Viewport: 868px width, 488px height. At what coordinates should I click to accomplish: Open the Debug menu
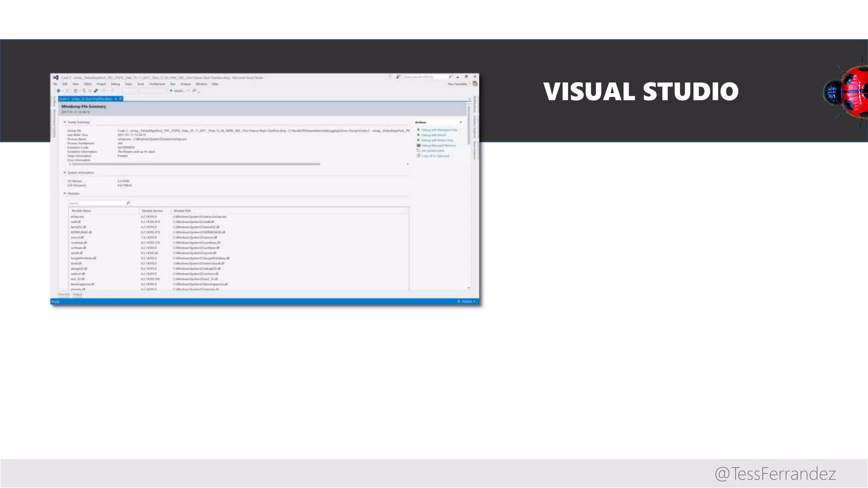point(115,84)
